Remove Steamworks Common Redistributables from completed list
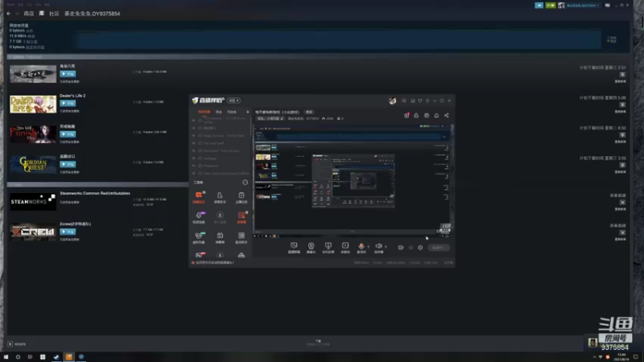 [x=622, y=203]
